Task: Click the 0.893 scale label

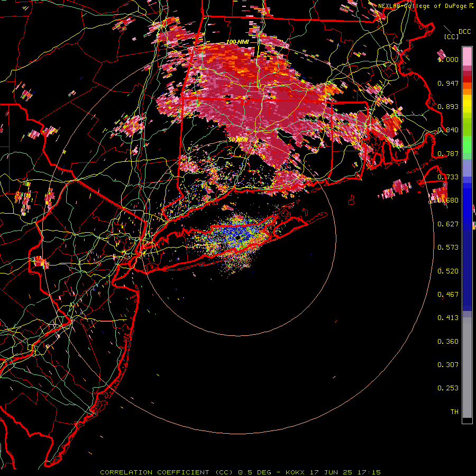Action: 448,106
